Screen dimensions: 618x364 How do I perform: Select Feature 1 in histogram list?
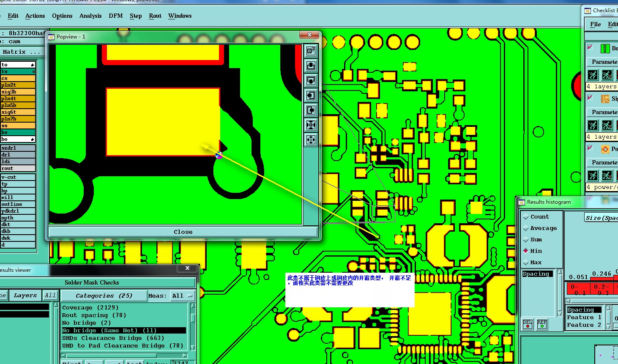(584, 317)
